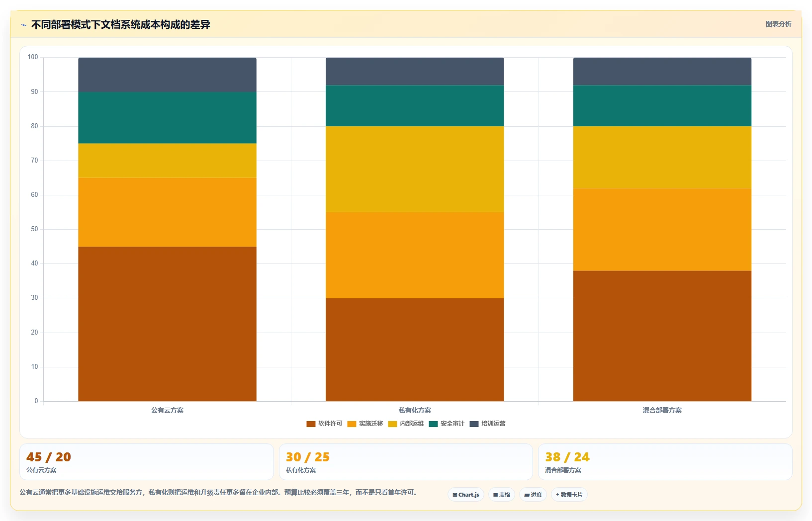The height and width of the screenshot is (521, 812).
Task: Click the 进度 tag chip
Action: point(533,495)
